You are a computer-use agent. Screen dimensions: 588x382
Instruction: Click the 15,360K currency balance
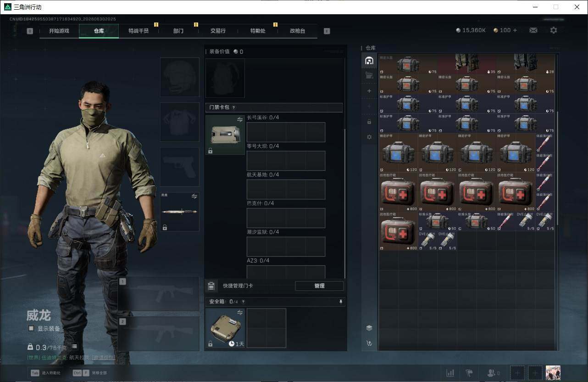point(471,30)
